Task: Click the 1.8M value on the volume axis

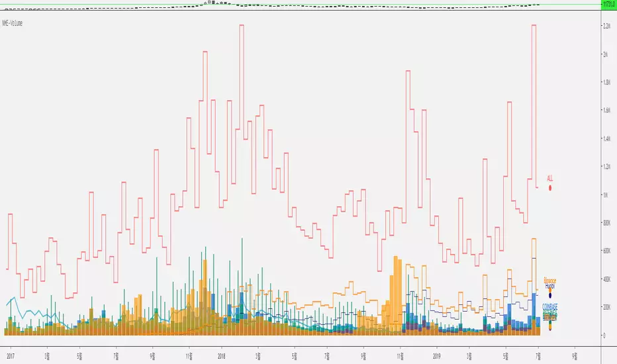Action: tap(606, 82)
